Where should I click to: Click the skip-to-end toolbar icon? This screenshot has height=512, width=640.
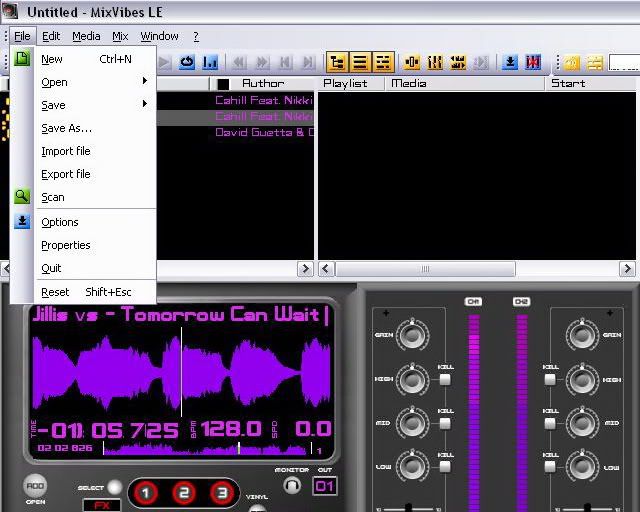tap(309, 62)
